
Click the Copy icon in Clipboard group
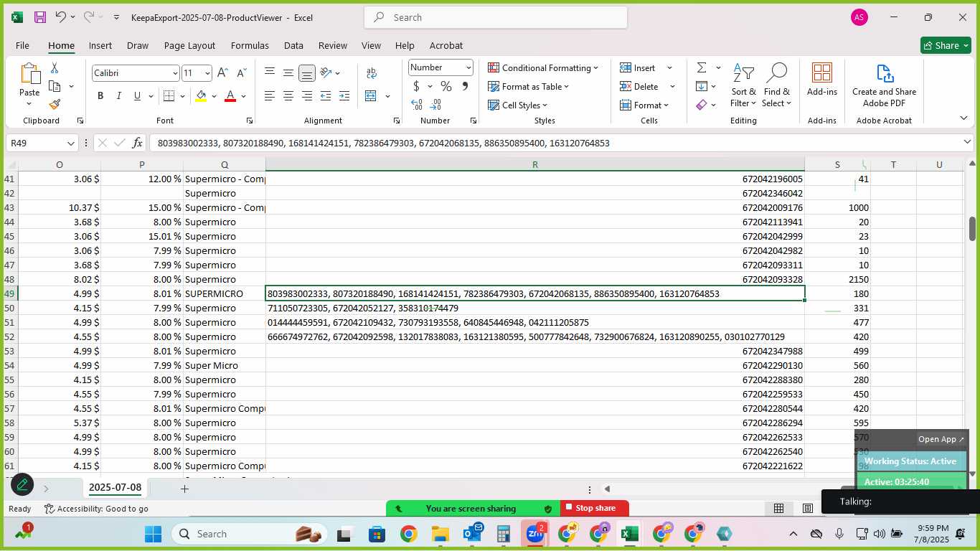pyautogui.click(x=55, y=86)
